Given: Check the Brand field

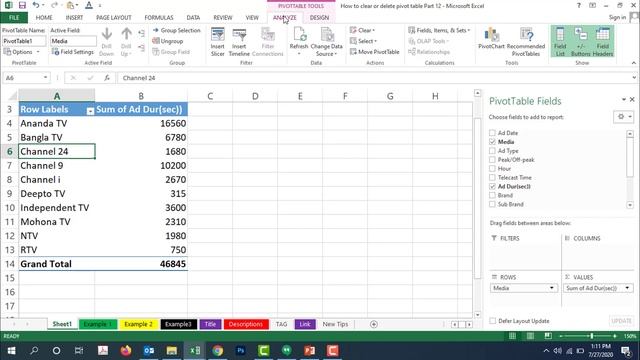Looking at the screenshot, I should [x=492, y=195].
